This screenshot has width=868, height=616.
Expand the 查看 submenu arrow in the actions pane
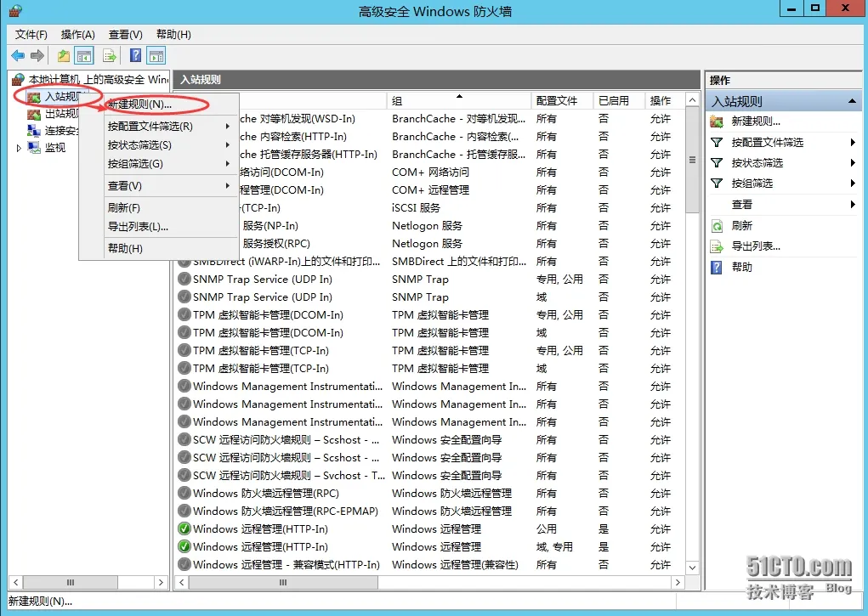click(853, 205)
